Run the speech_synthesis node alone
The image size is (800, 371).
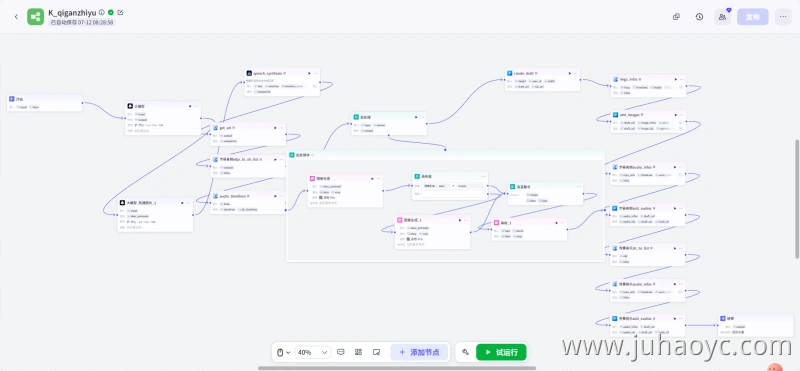(x=309, y=73)
